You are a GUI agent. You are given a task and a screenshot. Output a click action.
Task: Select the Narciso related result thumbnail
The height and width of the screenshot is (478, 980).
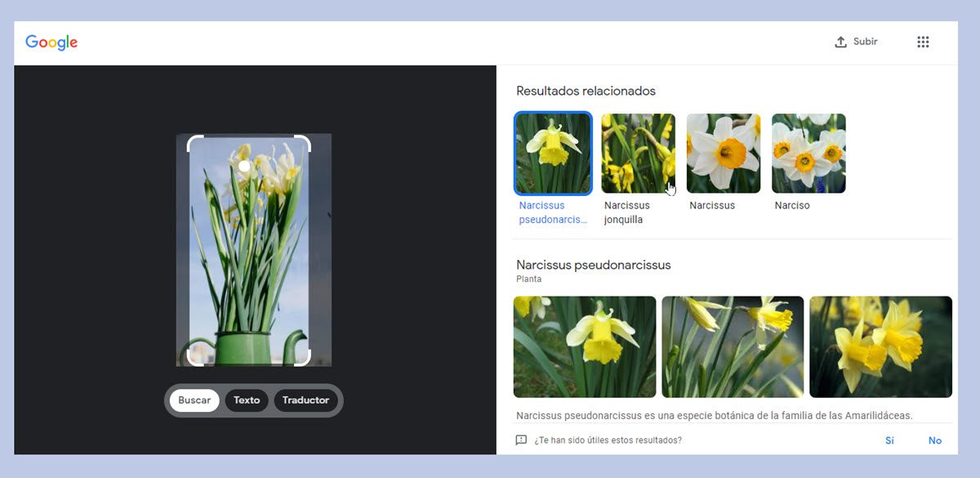(808, 153)
